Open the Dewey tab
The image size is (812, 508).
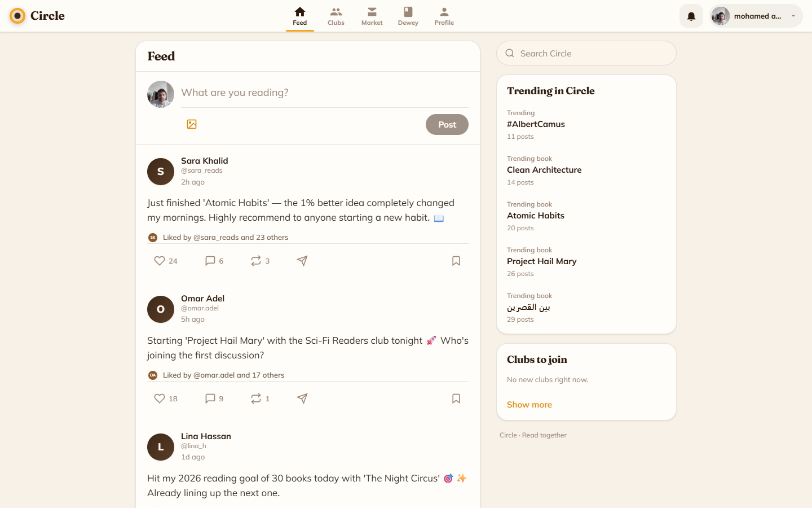pyautogui.click(x=408, y=16)
